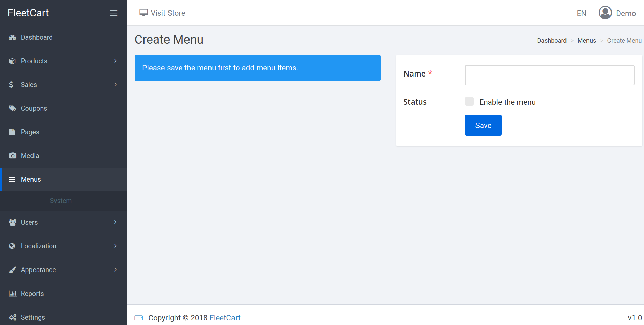Click the Name input field
This screenshot has width=644, height=325.
(x=549, y=75)
